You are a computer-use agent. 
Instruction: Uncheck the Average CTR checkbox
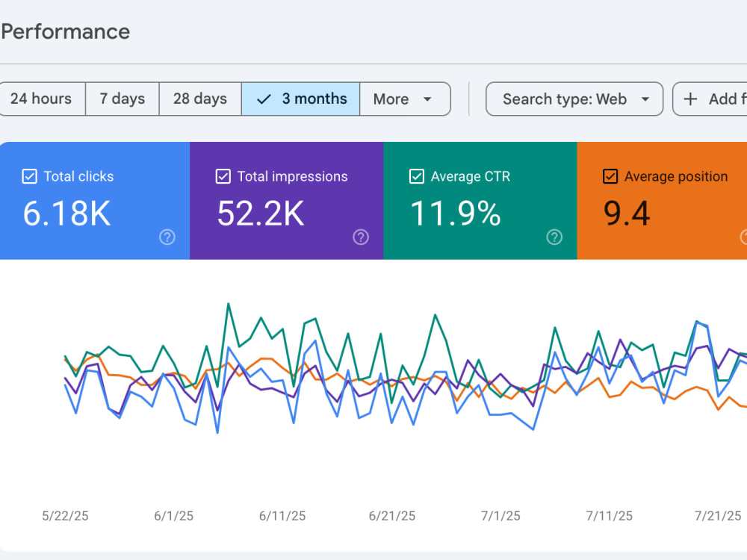416,176
